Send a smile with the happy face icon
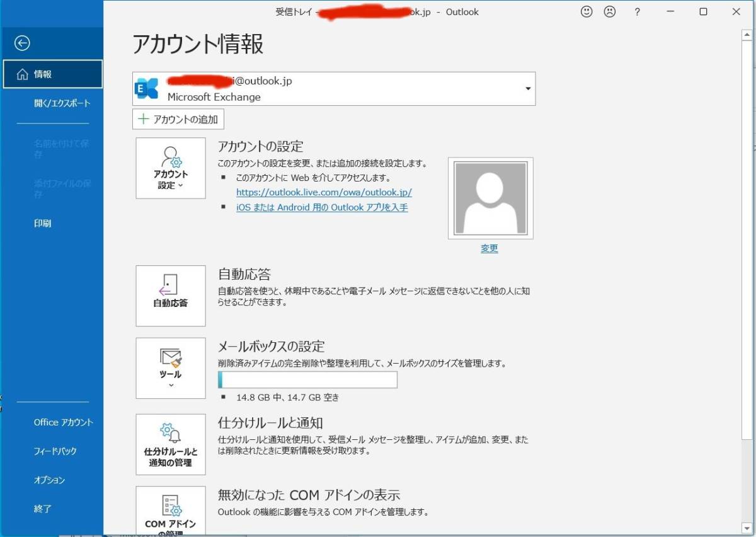Screen dimensions: 756x537 [x=587, y=11]
